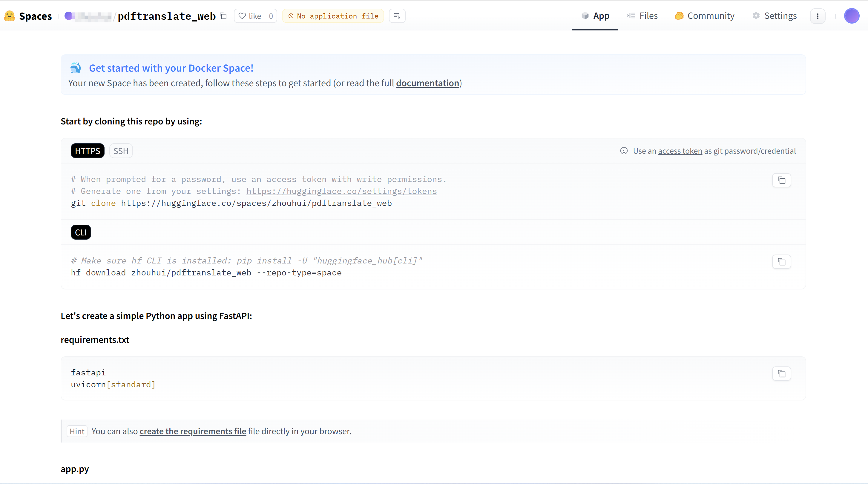Open the logs icon button beside the status
The width and height of the screenshot is (868, 484).
pos(397,16)
